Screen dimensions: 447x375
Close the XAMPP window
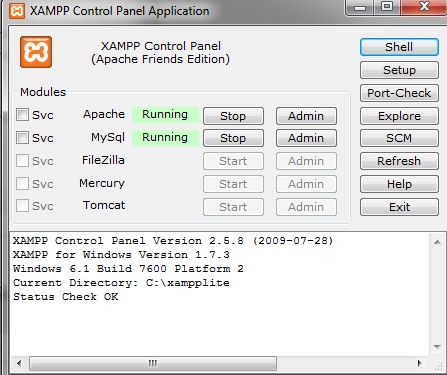pos(424,7)
